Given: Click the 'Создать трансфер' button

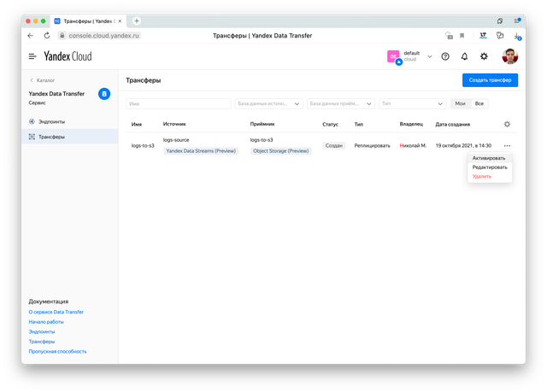Looking at the screenshot, I should tap(490, 80).
